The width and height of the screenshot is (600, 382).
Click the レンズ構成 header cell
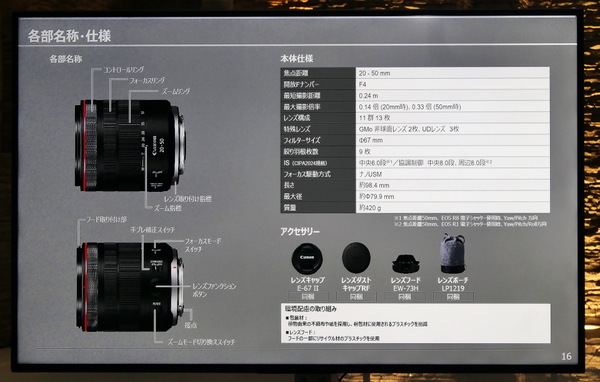click(318, 118)
